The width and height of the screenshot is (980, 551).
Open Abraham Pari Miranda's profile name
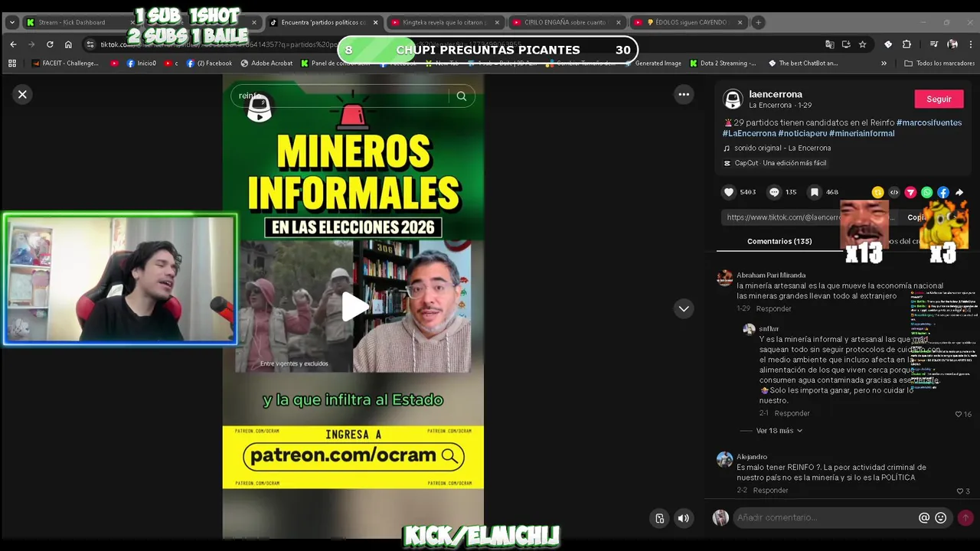[x=771, y=275]
